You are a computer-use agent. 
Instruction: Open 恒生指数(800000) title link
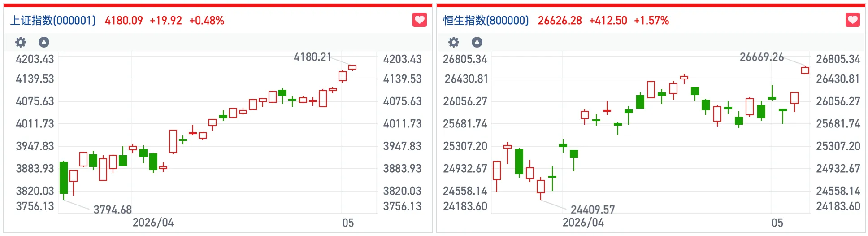[486, 21]
